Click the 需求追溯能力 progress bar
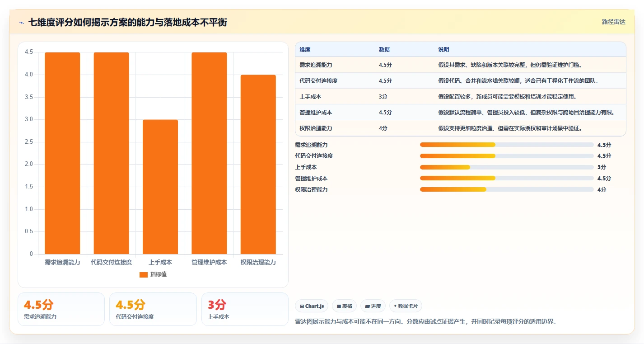Viewport: 644px width, 344px height. click(507, 145)
